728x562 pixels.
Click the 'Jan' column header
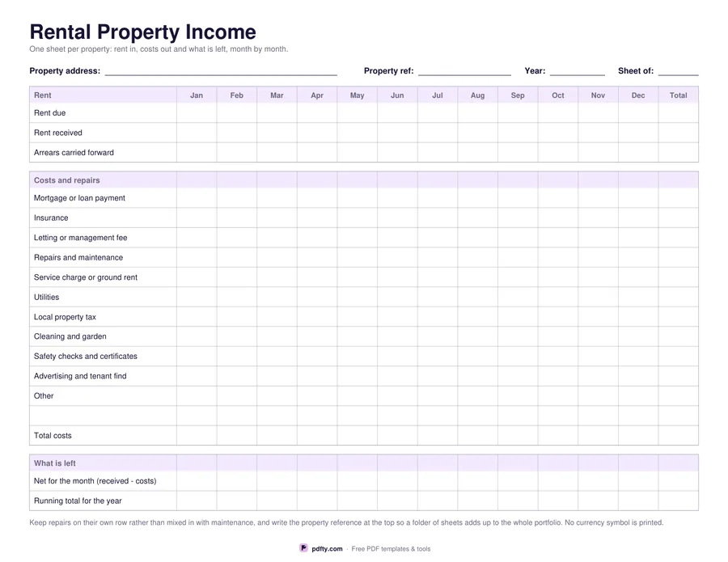[197, 95]
